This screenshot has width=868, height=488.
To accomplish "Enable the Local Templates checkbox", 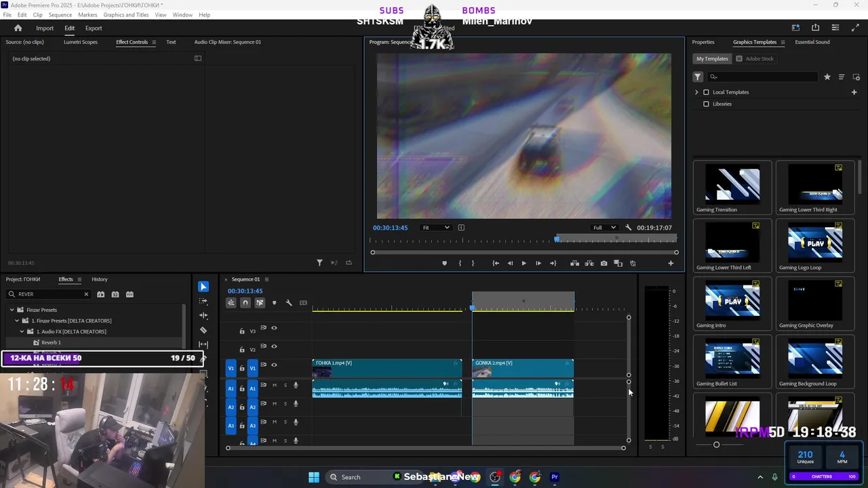I will click(706, 92).
